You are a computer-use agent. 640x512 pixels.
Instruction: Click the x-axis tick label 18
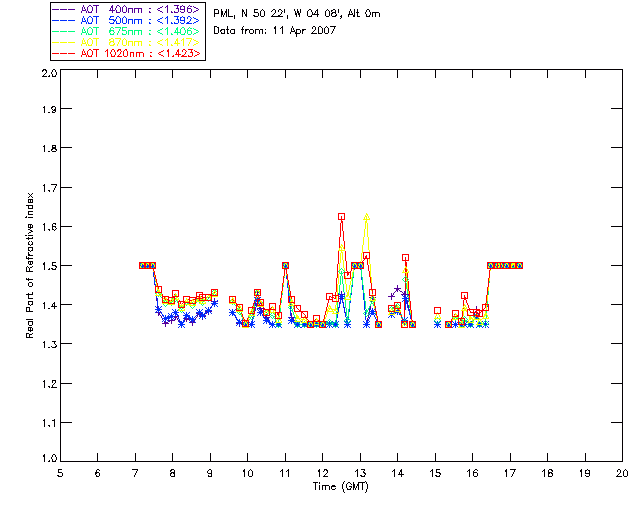click(547, 473)
